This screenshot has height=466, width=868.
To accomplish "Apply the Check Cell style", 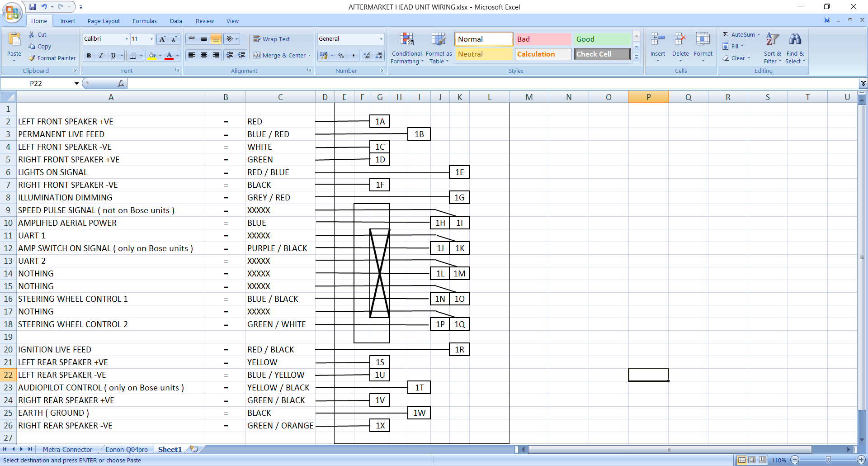I will [602, 54].
